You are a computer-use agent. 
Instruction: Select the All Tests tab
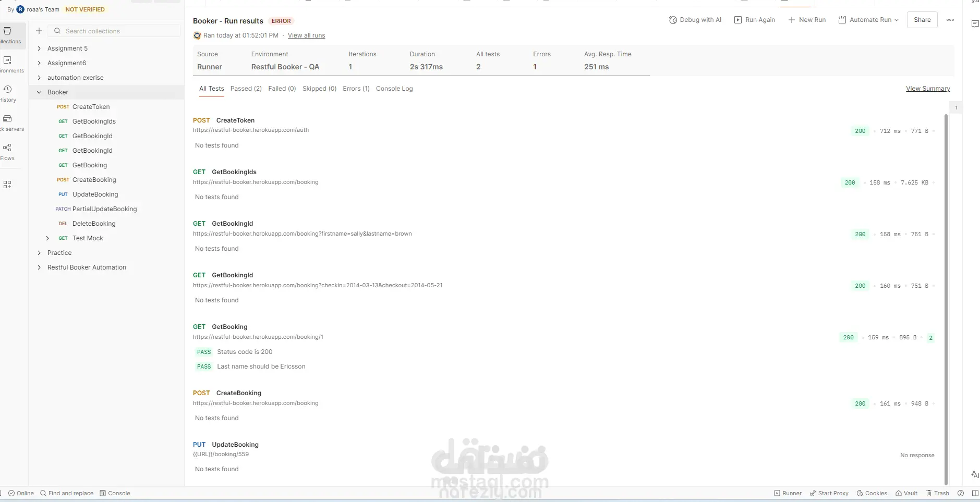pos(212,89)
